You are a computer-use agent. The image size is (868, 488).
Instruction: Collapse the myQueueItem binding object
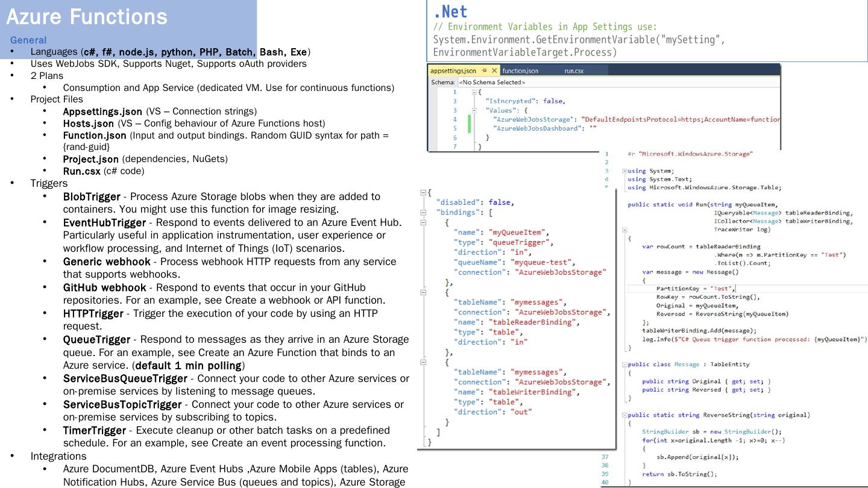point(423,222)
